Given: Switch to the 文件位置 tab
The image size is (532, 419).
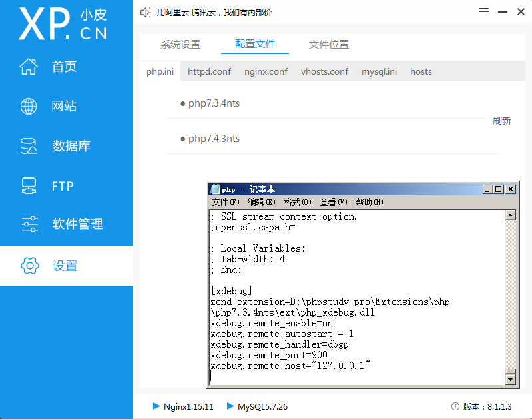Looking at the screenshot, I should (329, 45).
